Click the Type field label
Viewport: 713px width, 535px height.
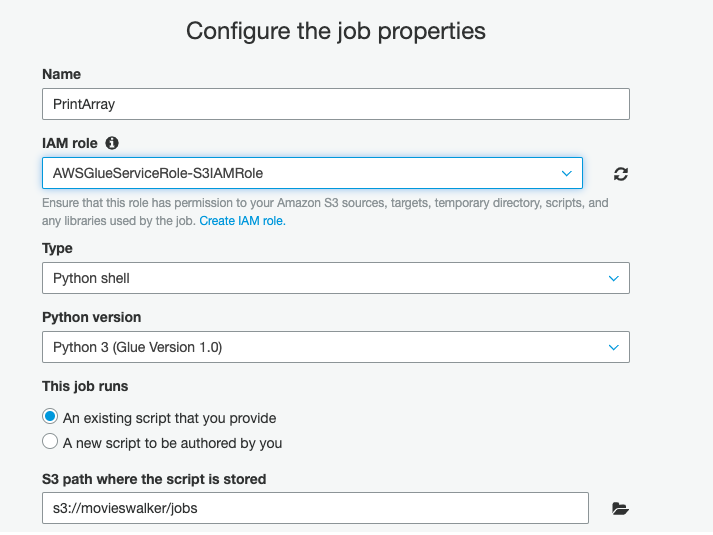click(57, 248)
